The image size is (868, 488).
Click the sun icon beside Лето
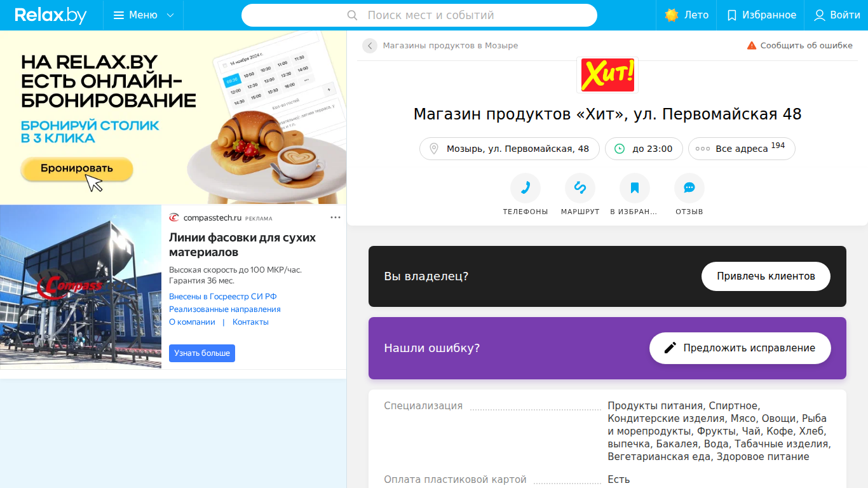pos(672,15)
